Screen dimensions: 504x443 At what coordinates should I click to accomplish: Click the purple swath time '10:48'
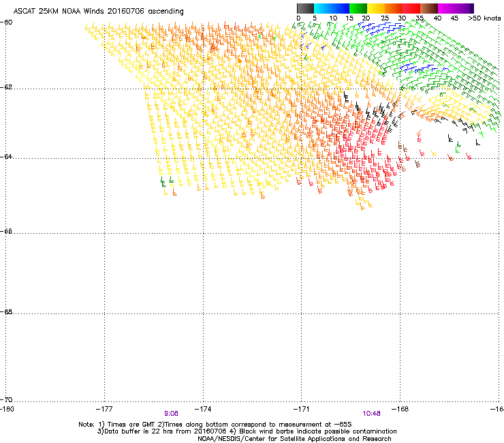coord(372,414)
